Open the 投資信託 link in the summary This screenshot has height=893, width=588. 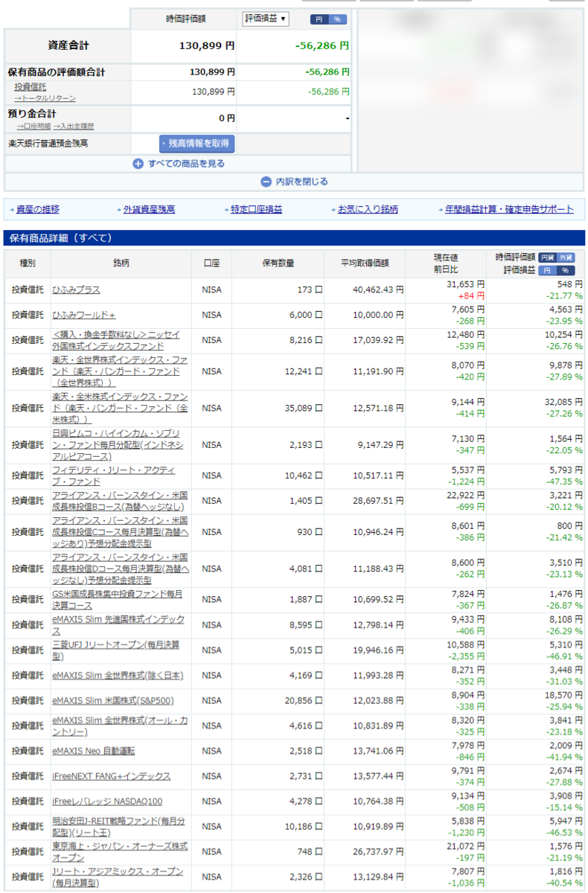click(x=31, y=87)
